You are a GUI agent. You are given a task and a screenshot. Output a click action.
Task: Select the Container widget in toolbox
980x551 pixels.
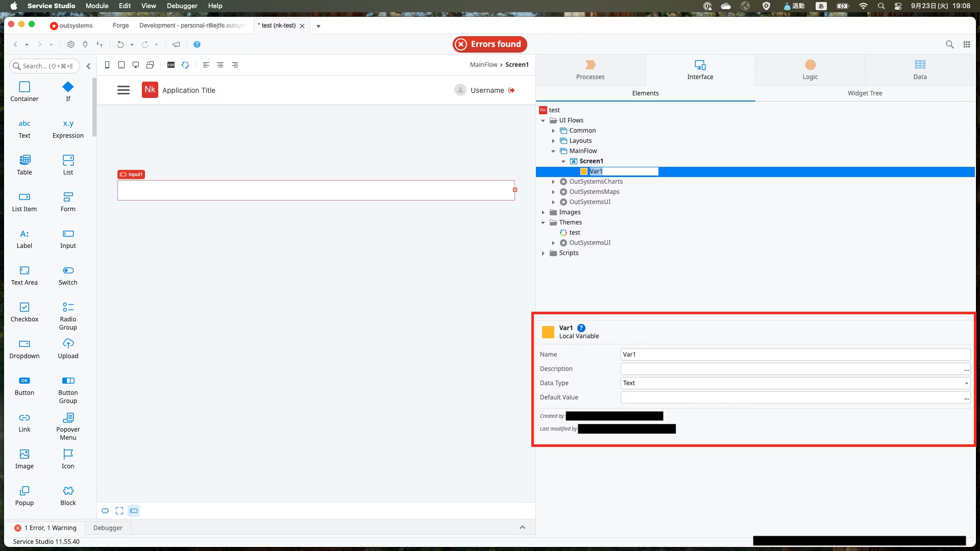click(x=24, y=91)
